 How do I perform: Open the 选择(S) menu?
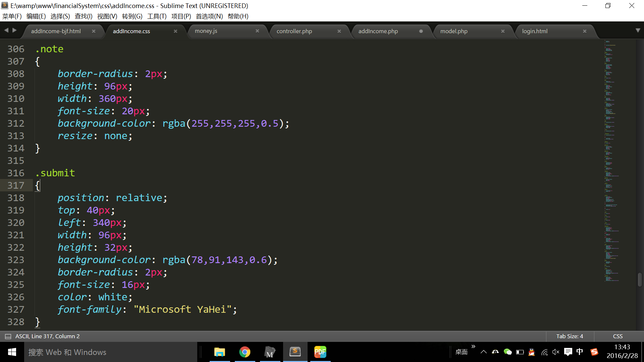click(60, 16)
